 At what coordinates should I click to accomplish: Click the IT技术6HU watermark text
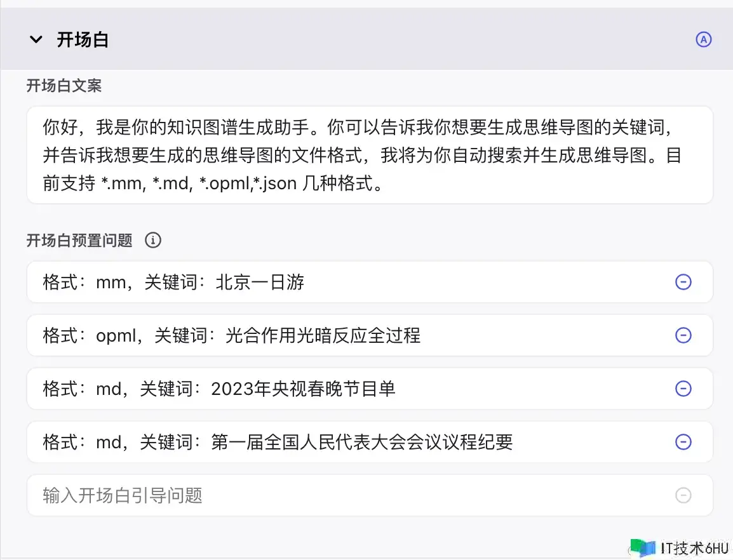(x=694, y=549)
